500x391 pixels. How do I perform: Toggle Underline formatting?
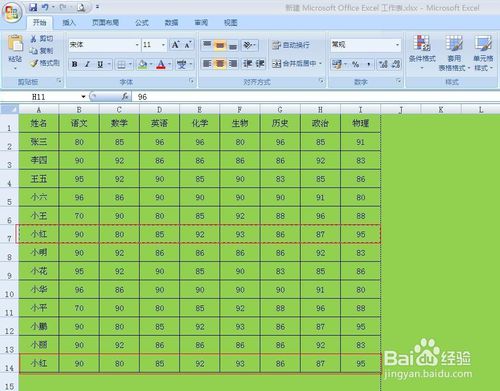(100, 64)
